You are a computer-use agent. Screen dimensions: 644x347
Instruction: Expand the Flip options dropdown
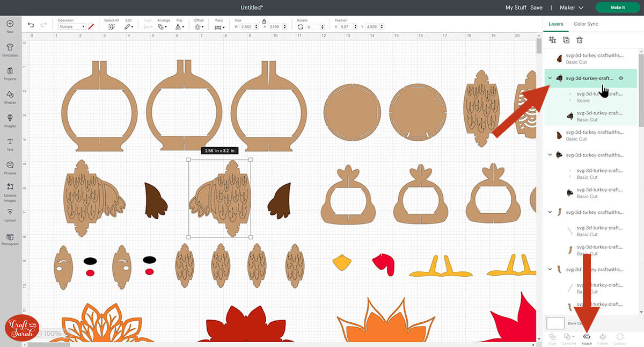coord(180,26)
